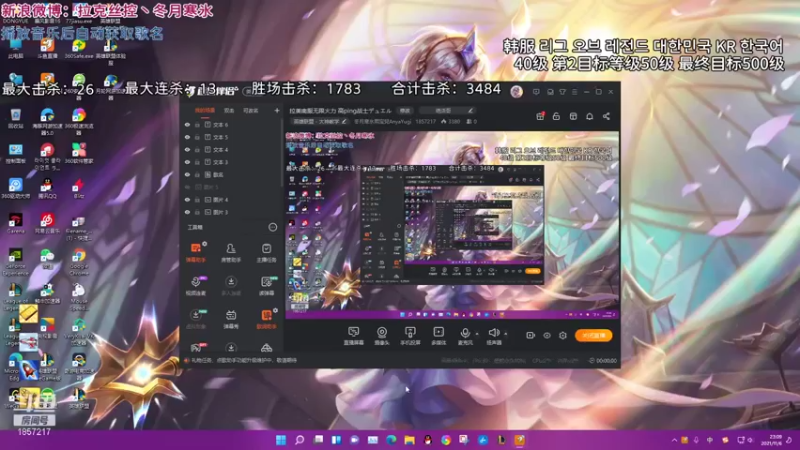Image resolution: width=800 pixels, height=450 pixels.
Task: Lock the 文本 6 layer
Action: [197, 124]
